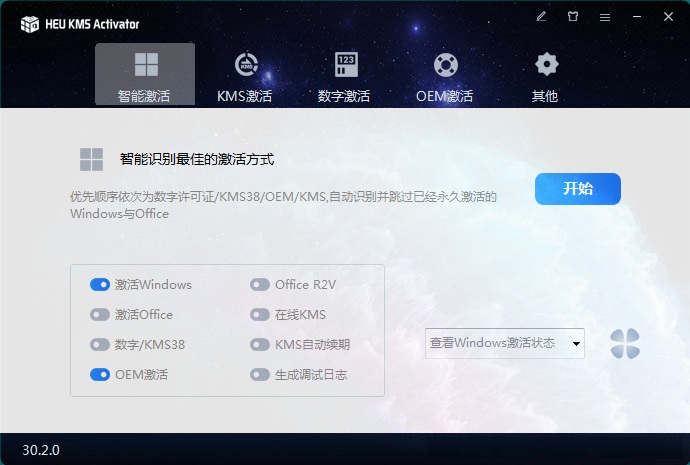Turn on the 在线KMS toggle
The height and width of the screenshot is (465, 690).
(x=260, y=315)
